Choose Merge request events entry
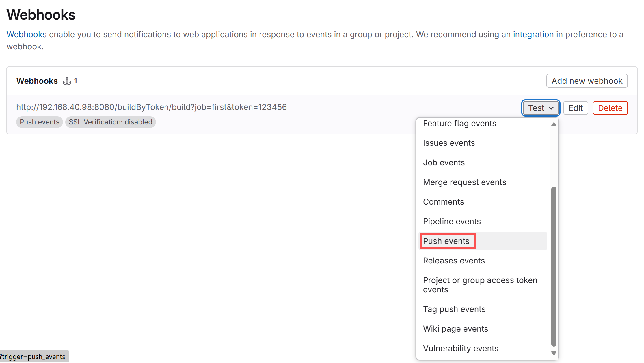 click(464, 182)
